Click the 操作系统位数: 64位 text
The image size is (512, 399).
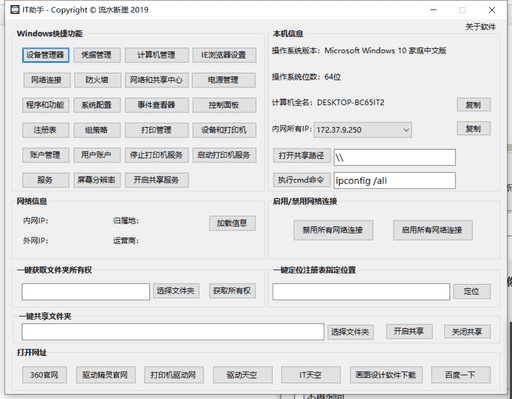pos(306,77)
